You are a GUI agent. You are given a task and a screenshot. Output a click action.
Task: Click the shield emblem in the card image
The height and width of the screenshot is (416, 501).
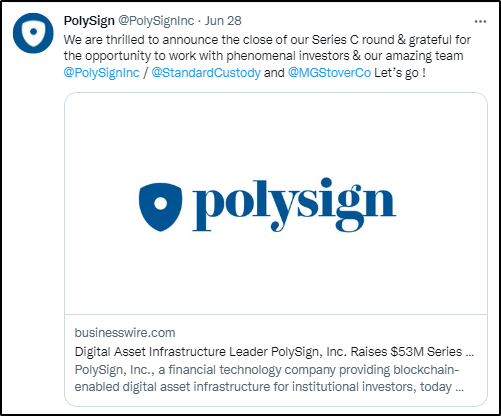160,207
